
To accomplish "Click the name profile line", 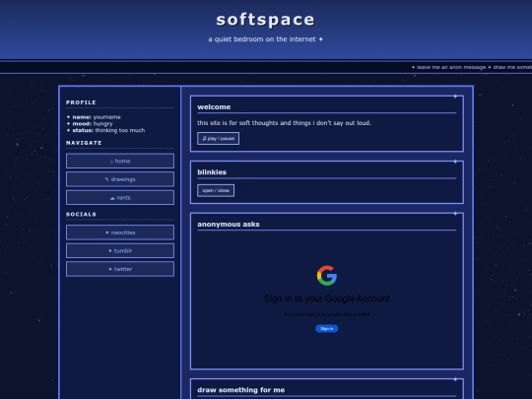I will pyautogui.click(x=94, y=117).
